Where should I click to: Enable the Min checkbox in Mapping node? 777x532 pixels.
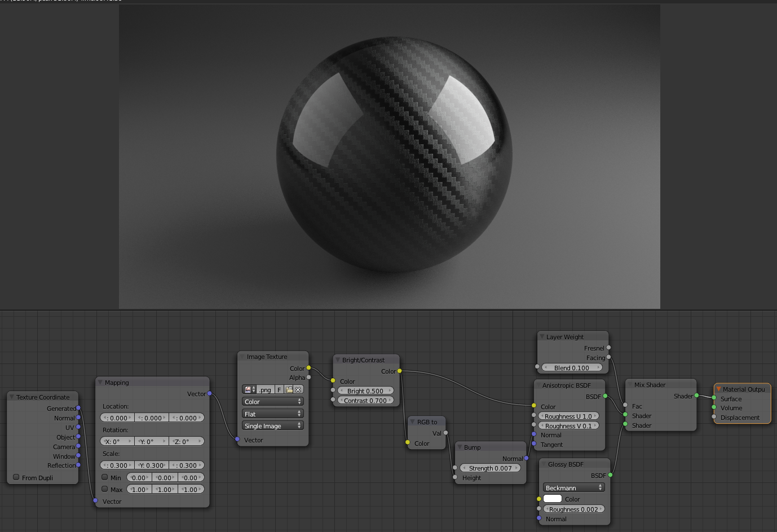105,477
